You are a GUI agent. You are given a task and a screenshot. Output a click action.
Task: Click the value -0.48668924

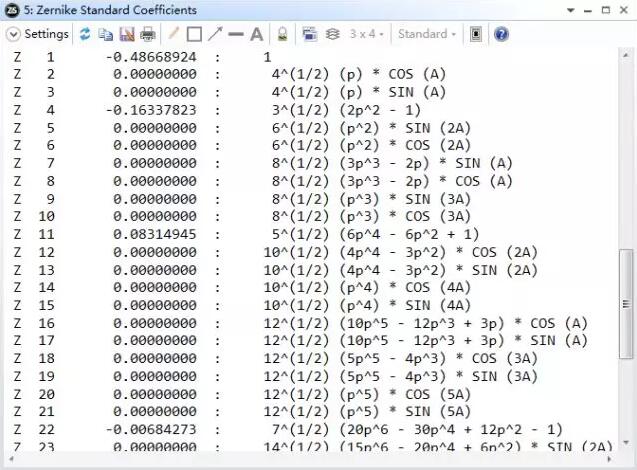[x=151, y=57]
